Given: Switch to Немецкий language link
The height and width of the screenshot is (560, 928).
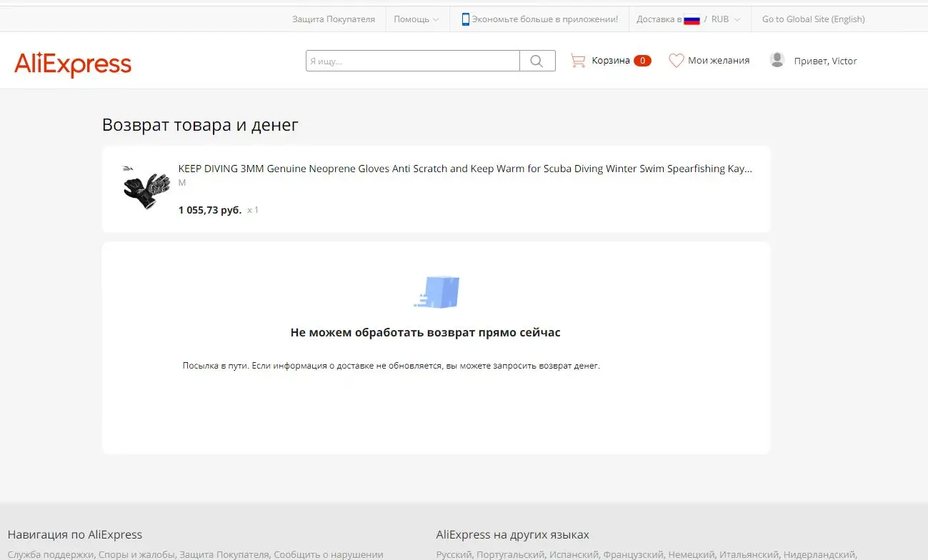Looking at the screenshot, I should click(692, 554).
